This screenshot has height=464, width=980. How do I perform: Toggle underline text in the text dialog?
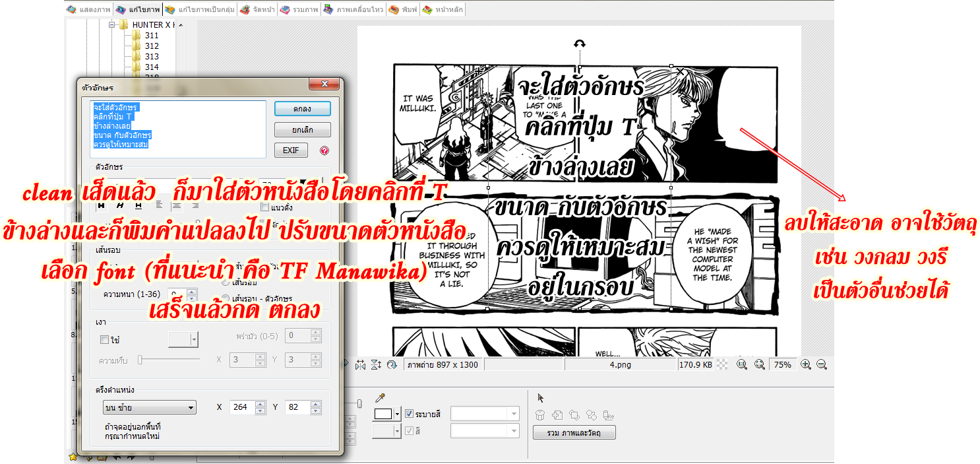pyautogui.click(x=138, y=205)
